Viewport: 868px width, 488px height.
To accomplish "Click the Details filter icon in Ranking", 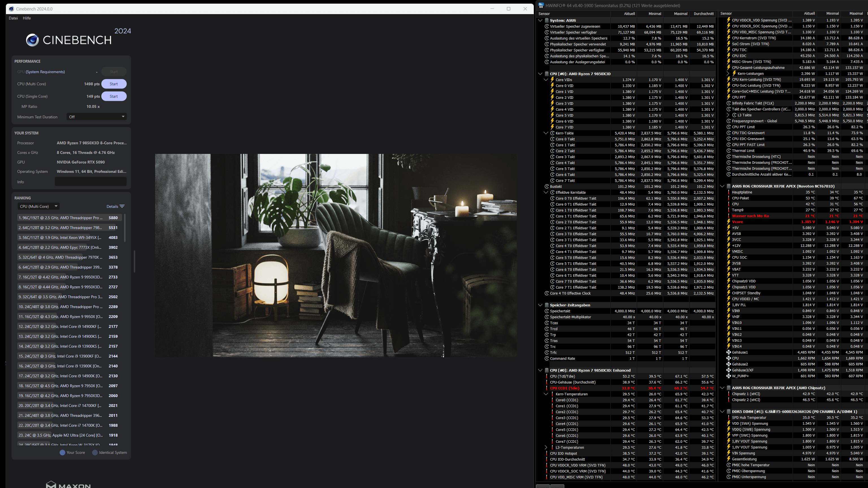I will (x=122, y=206).
